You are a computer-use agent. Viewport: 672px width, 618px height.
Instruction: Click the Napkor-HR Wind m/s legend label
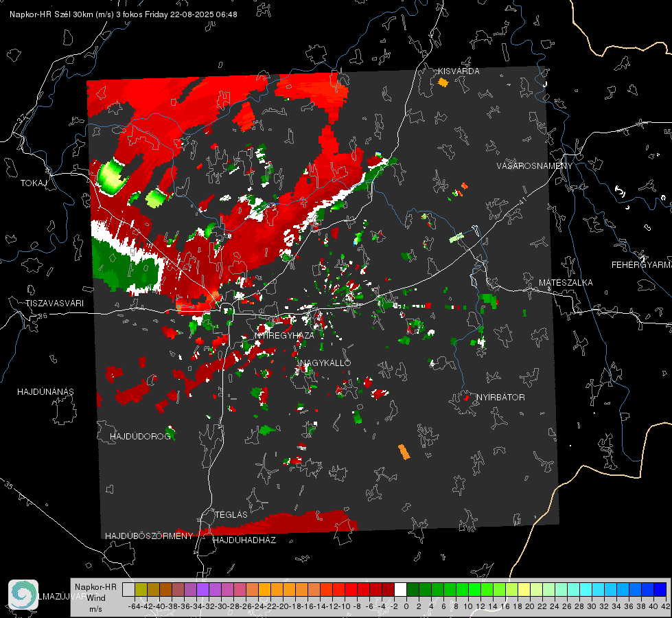pos(95,597)
